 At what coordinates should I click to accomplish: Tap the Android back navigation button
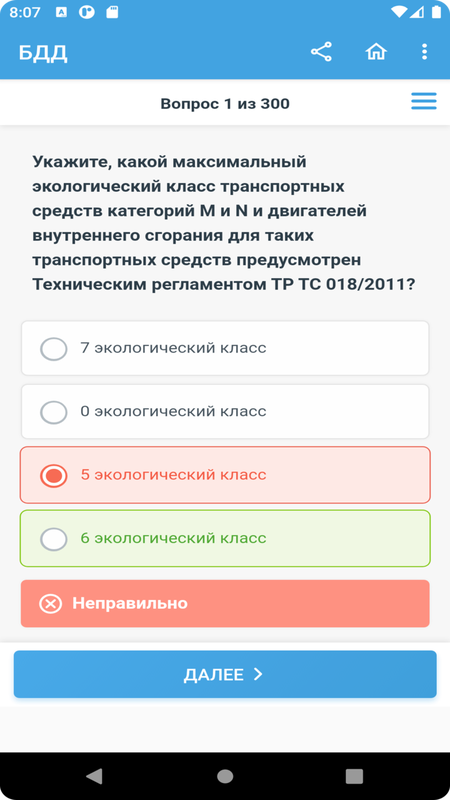click(94, 776)
